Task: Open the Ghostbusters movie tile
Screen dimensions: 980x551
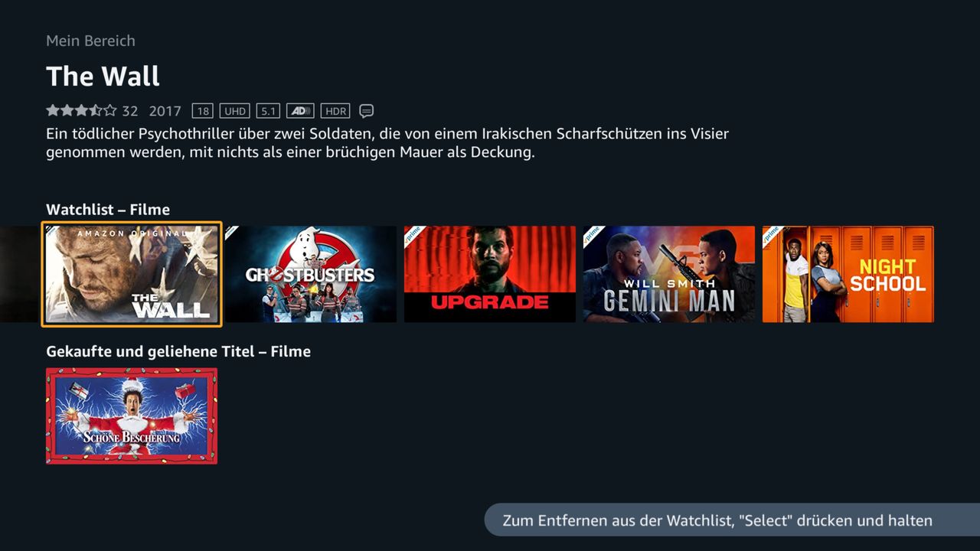Action: click(311, 274)
